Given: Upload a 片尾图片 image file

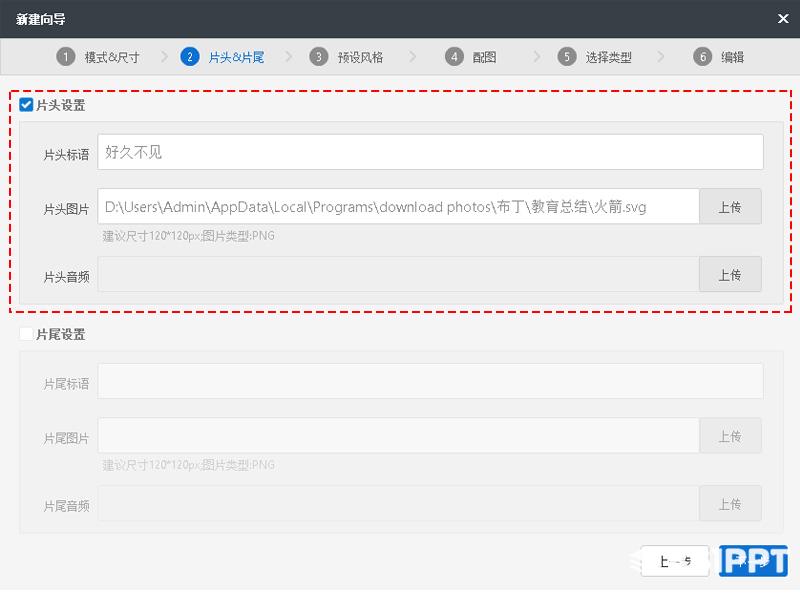Looking at the screenshot, I should (730, 436).
